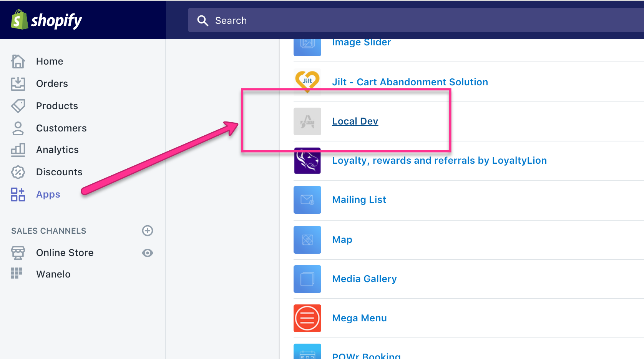Open Analytics in sidebar
644x359 pixels.
pyautogui.click(x=57, y=150)
